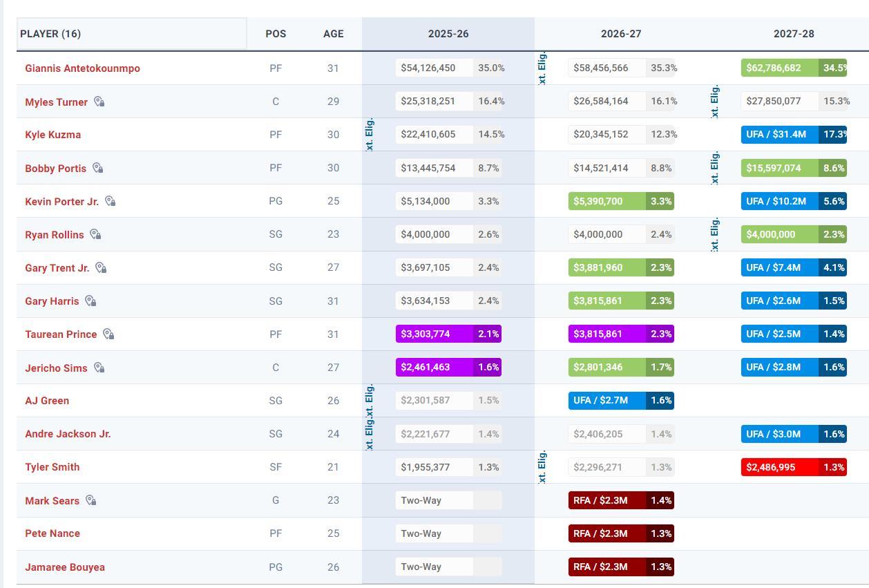Click Kevin Porter Jr.'s location-lock icon

[111, 202]
